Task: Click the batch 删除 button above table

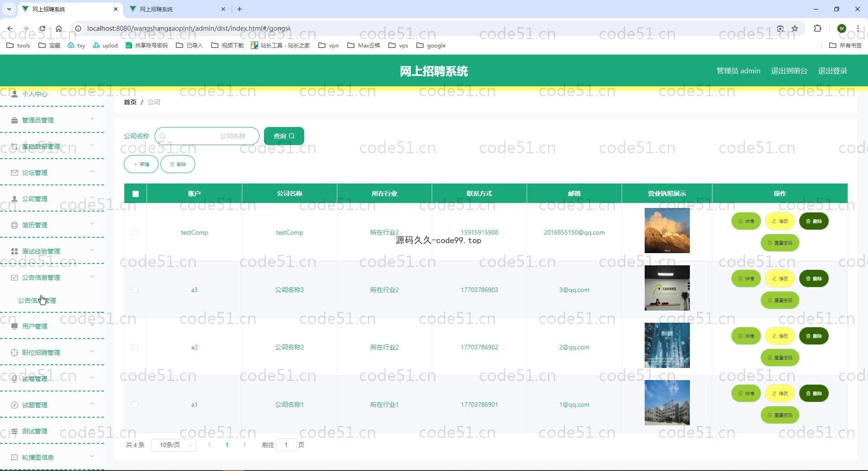Action: 178,164
